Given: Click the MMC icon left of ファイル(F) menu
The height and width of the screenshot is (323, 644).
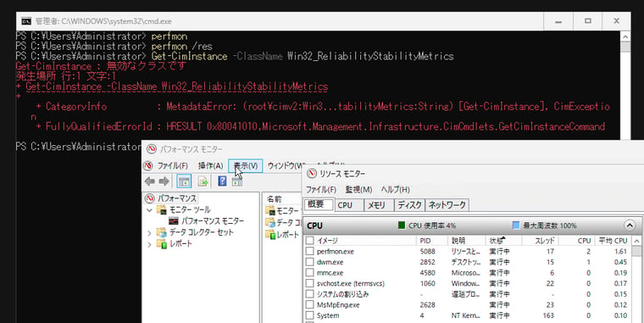Looking at the screenshot, I should (x=148, y=165).
